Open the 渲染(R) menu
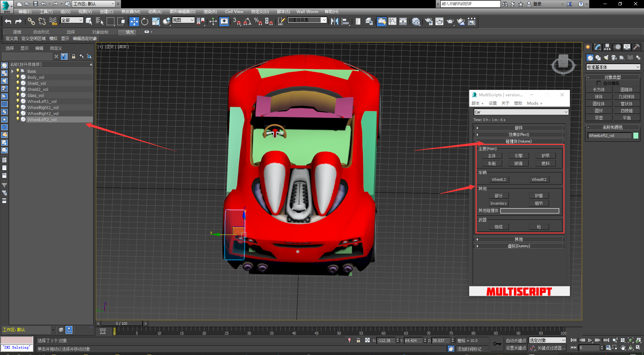 coord(210,11)
